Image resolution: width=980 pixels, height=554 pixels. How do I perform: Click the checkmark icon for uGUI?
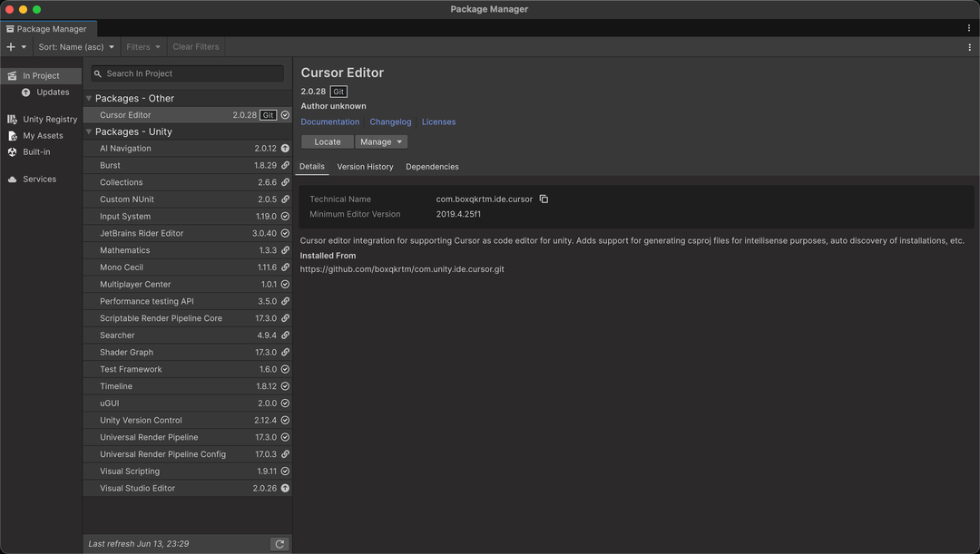(x=285, y=403)
